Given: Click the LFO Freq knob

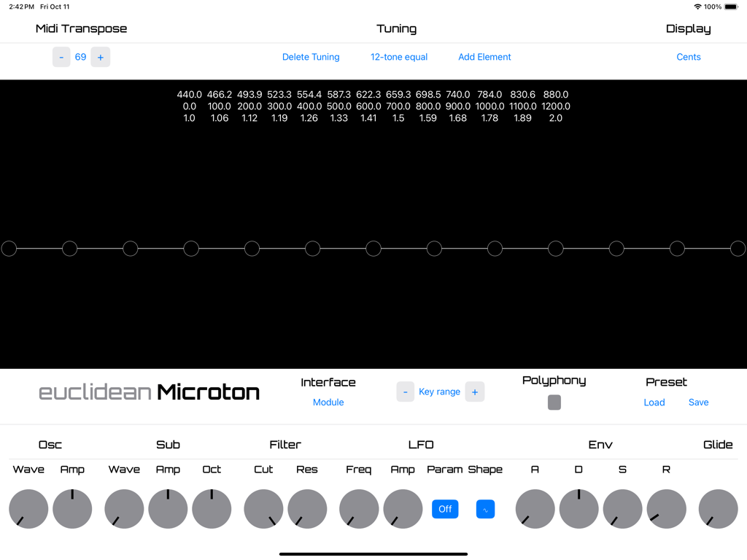Looking at the screenshot, I should coord(358,509).
